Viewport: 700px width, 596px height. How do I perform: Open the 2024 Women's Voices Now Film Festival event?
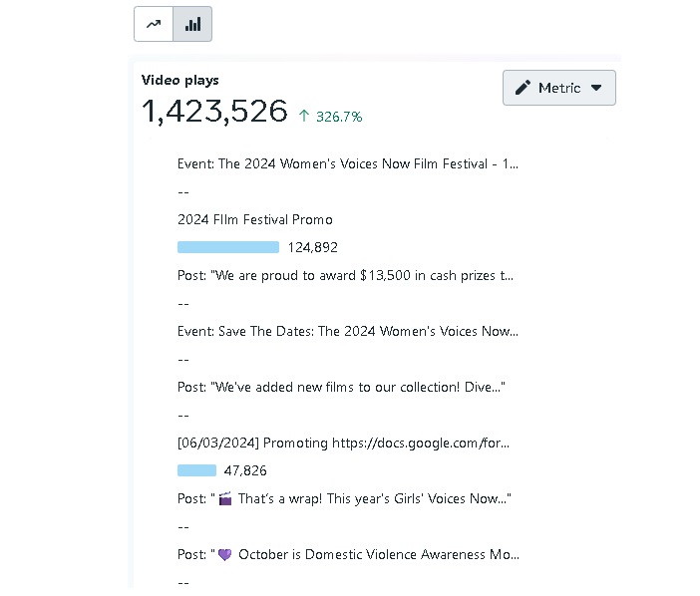[347, 163]
